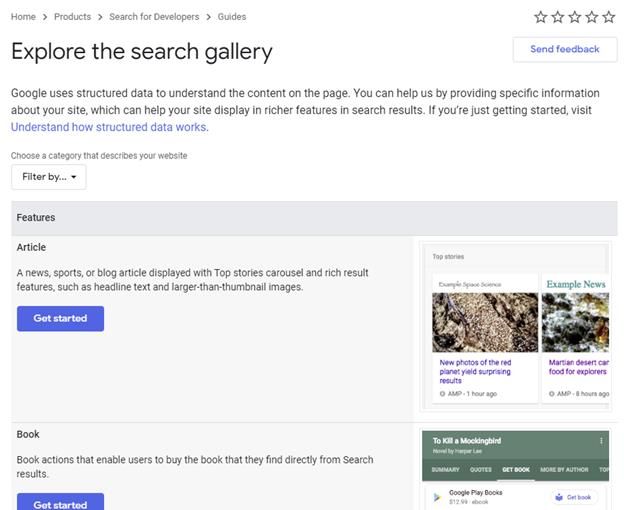Image resolution: width=624 pixels, height=510 pixels.
Task: Click the Google Play Books icon
Action: [x=437, y=497]
